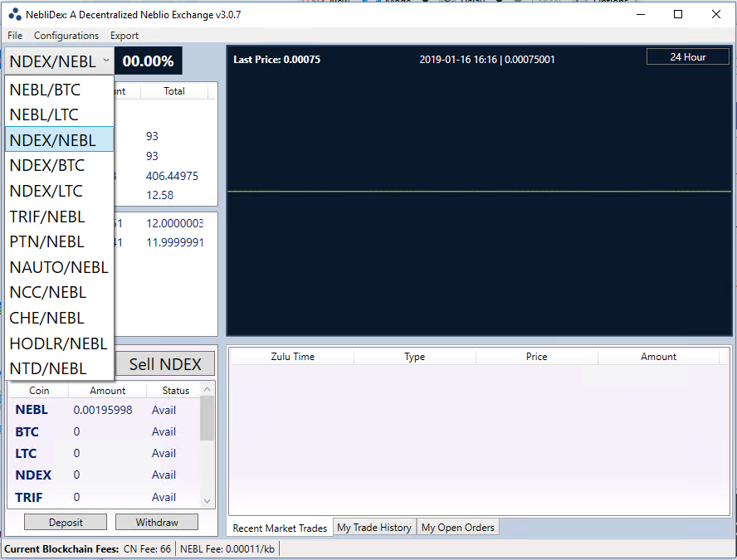Click scroll up arrow in wallet list
The image size is (737, 560).
tap(207, 389)
